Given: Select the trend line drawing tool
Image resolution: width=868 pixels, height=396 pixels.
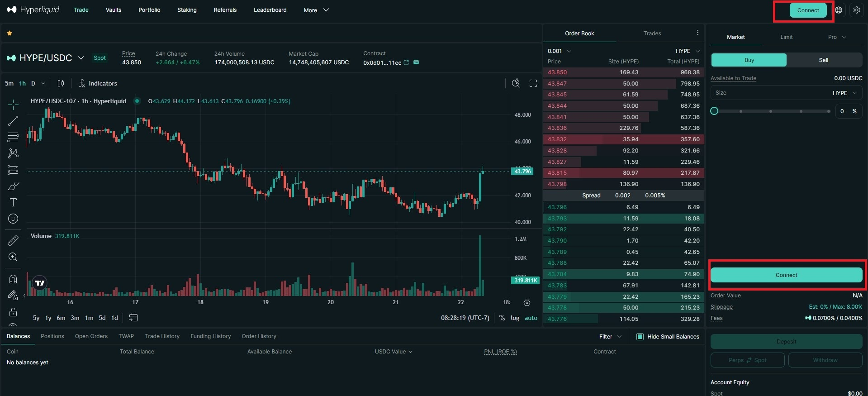Looking at the screenshot, I should click(x=13, y=121).
